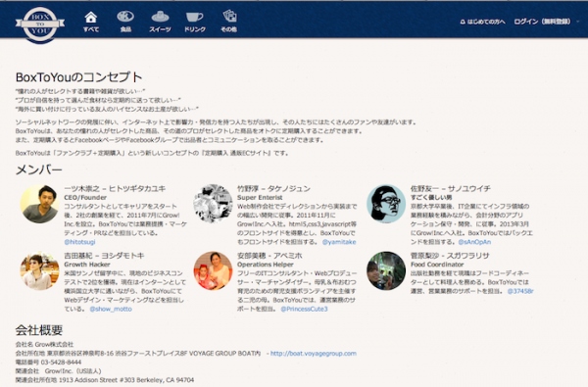Open the @PrincessCute3 Twitter link
Viewport: 588px width, 387px height.
click(304, 309)
